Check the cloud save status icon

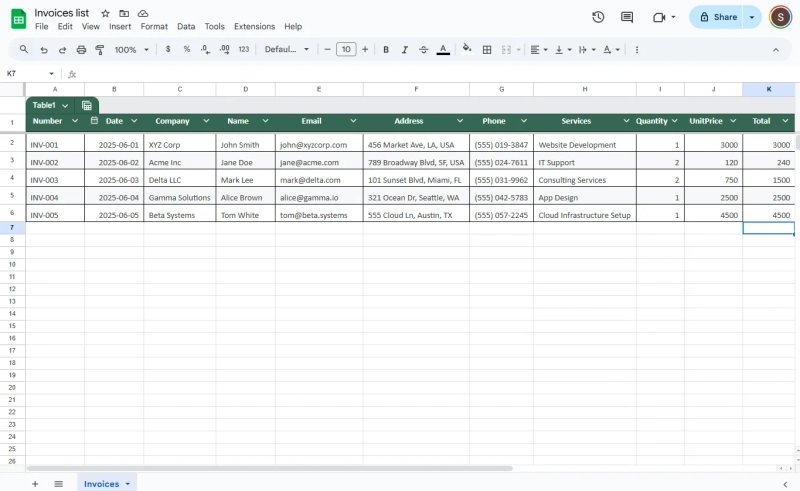[x=143, y=13]
